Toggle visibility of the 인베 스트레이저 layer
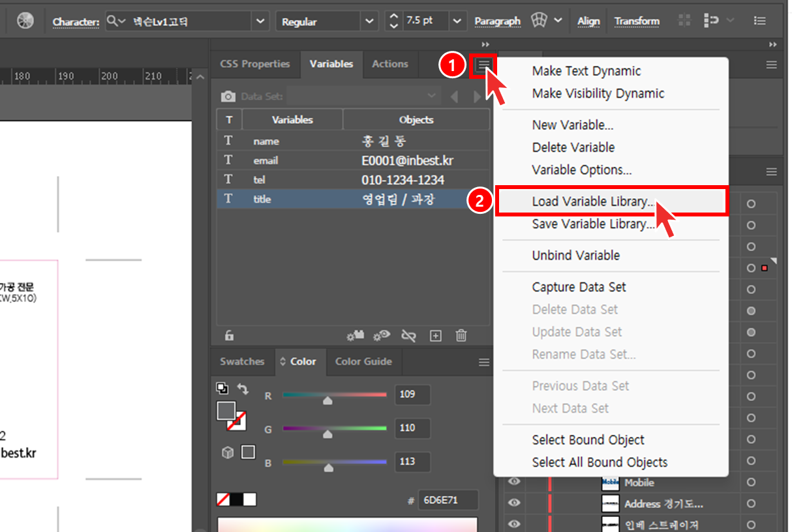Screen dimensions: 792x532 [x=515, y=524]
